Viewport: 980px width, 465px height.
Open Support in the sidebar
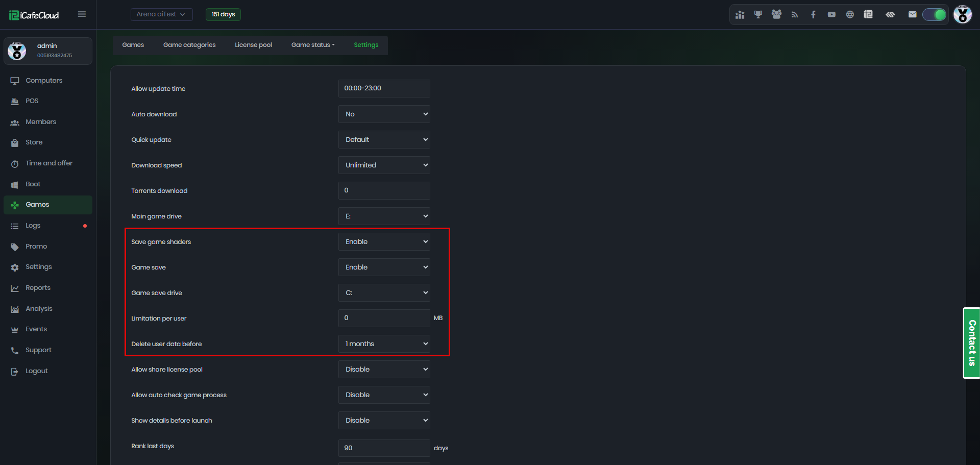click(48, 350)
